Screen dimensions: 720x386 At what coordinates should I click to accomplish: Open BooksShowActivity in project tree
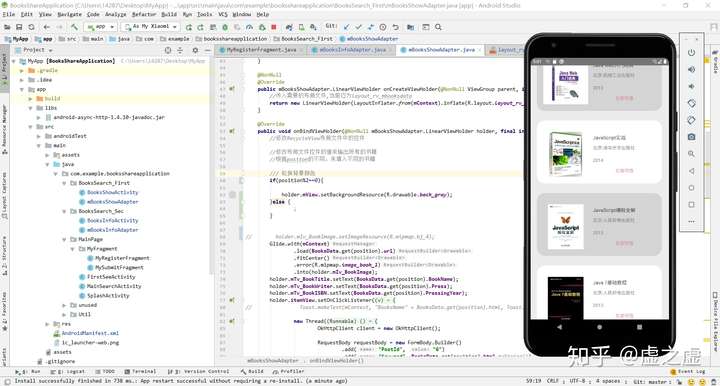pos(112,193)
